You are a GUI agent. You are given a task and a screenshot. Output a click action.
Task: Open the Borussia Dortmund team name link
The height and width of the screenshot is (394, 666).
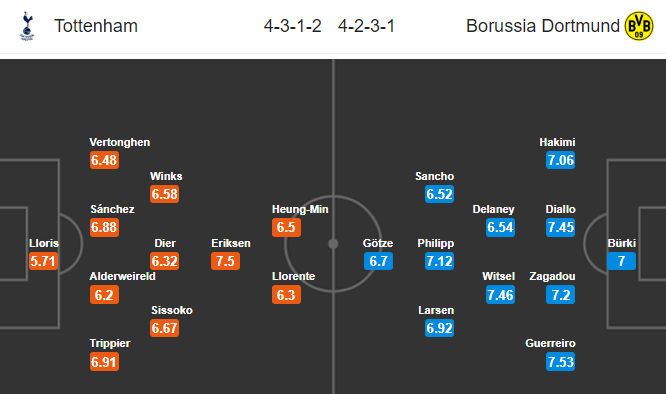tap(543, 26)
